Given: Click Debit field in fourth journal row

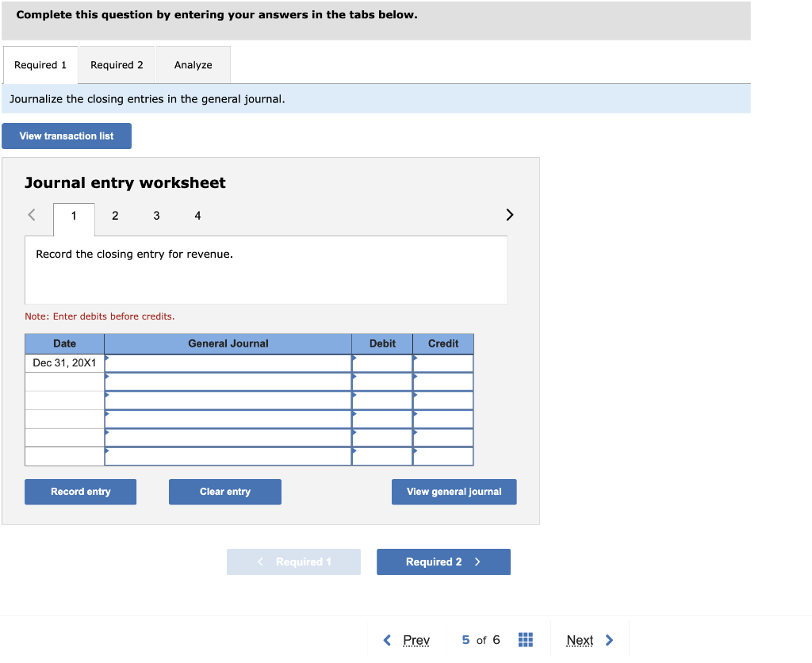Looking at the screenshot, I should pyautogui.click(x=382, y=419).
